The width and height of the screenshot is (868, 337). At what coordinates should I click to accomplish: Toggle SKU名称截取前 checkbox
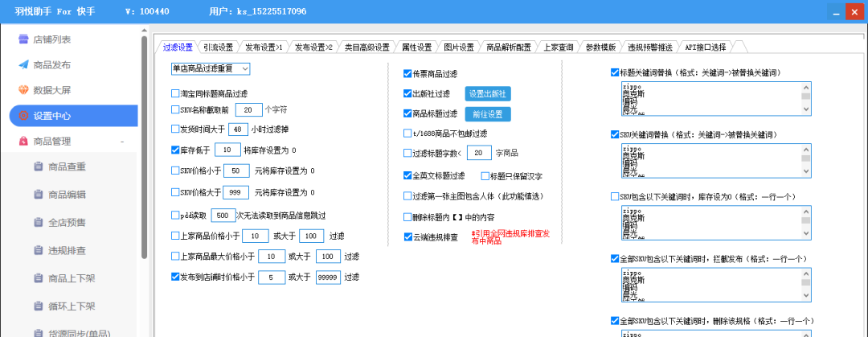[175, 109]
